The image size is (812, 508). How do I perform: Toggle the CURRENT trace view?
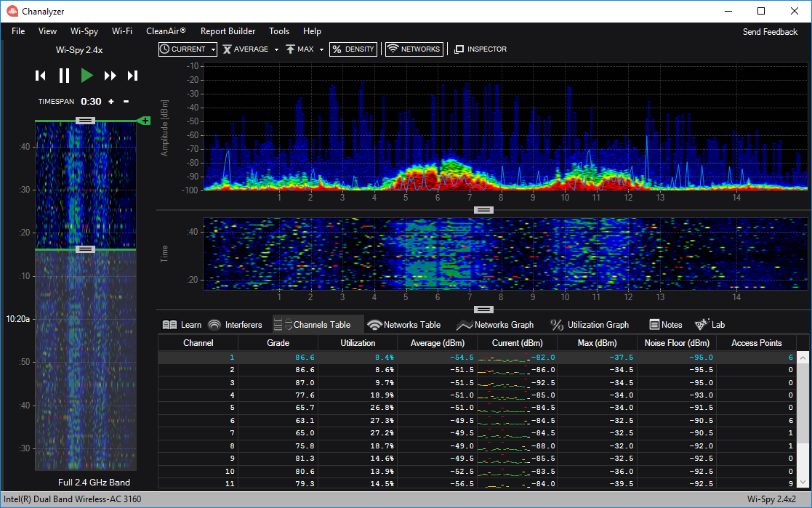[182, 49]
